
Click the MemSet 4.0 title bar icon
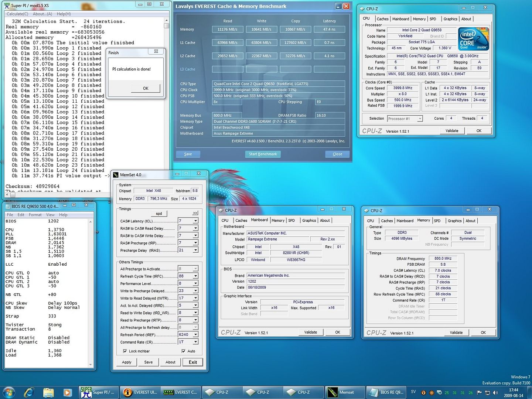[116, 175]
